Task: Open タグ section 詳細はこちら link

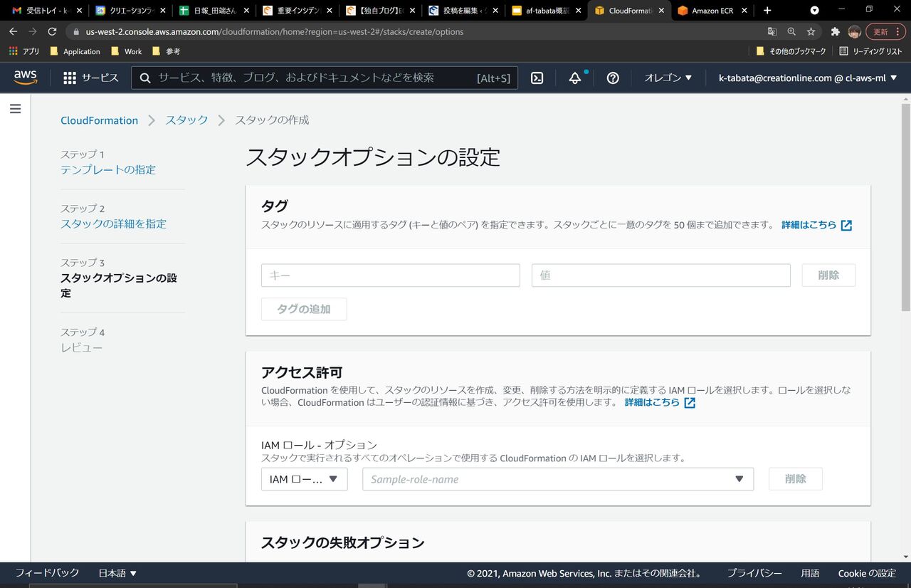Action: pos(816,225)
